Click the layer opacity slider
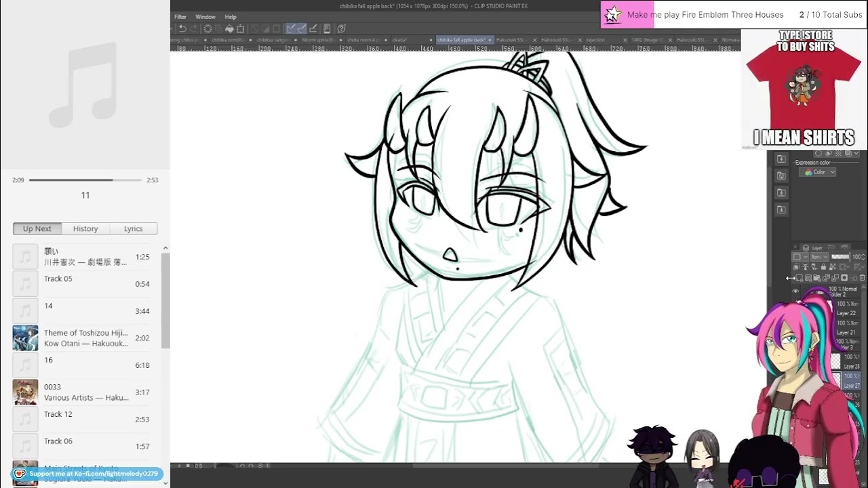This screenshot has width=868, height=488. click(x=840, y=257)
